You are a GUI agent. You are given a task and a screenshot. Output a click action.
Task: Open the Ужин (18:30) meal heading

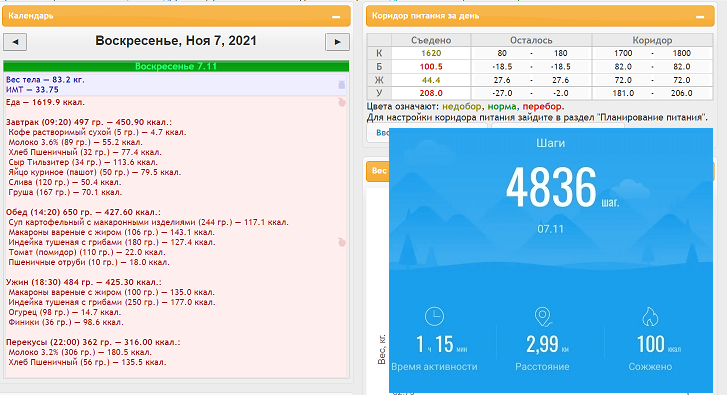tap(84, 282)
